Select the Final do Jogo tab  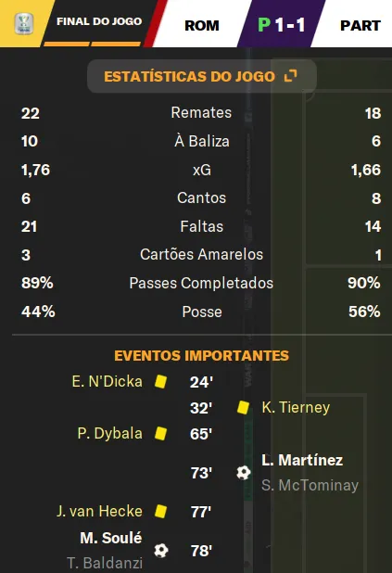click(99, 21)
